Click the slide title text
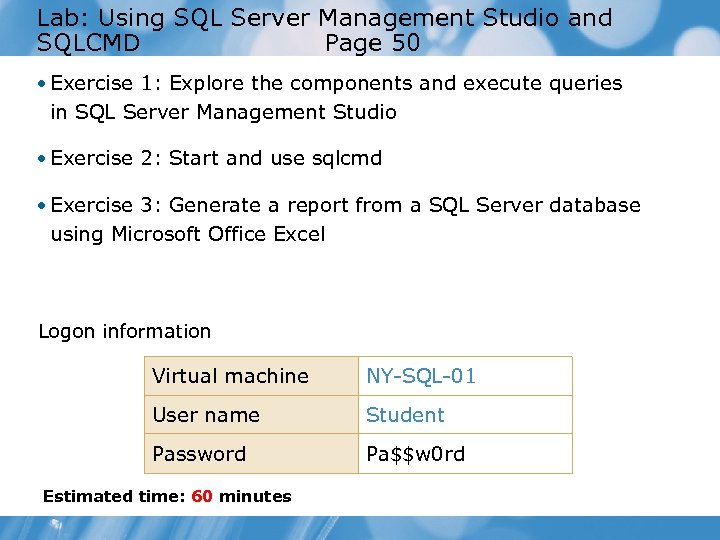 pyautogui.click(x=324, y=18)
